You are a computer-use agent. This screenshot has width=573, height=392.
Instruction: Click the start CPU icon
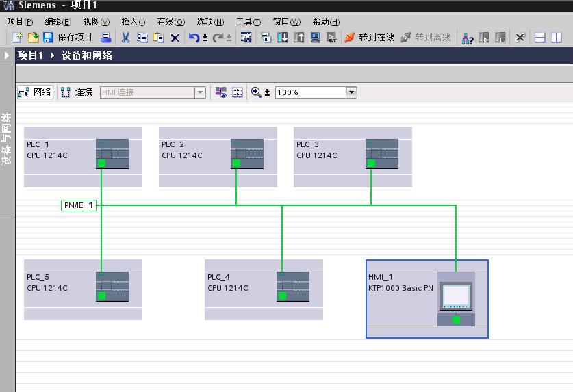pos(484,37)
